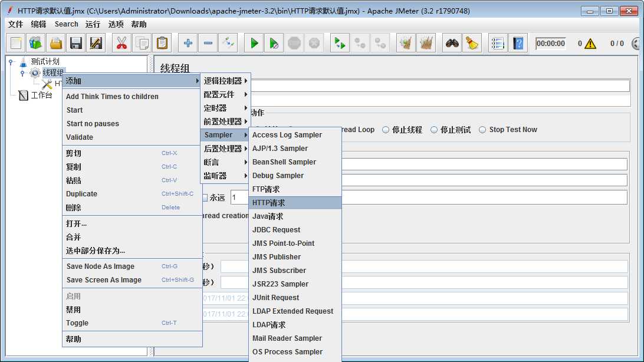The width and height of the screenshot is (644, 362).
Task: Expand the 断言 submenu
Action: [225, 162]
